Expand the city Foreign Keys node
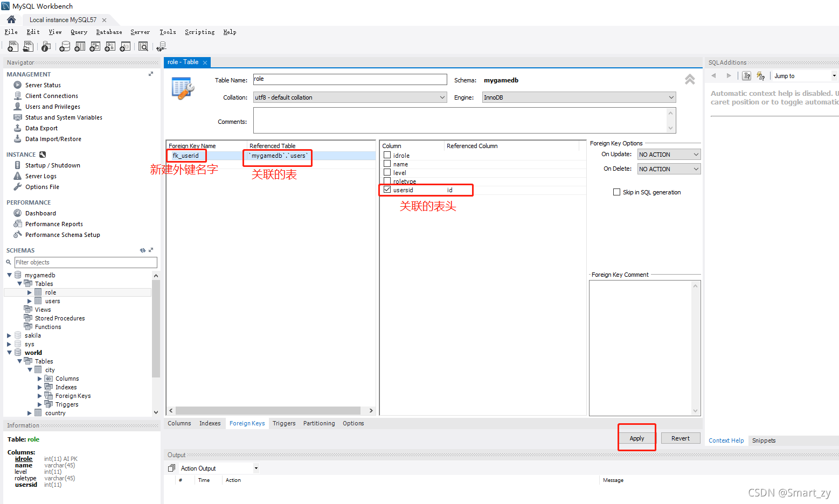This screenshot has height=504, width=839. (40, 396)
